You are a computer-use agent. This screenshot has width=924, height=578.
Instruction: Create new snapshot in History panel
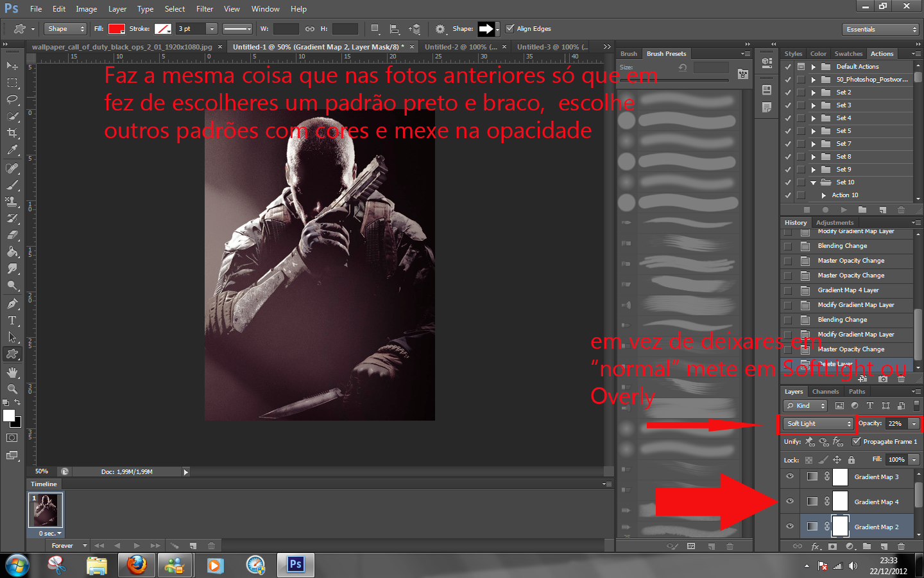tap(883, 379)
